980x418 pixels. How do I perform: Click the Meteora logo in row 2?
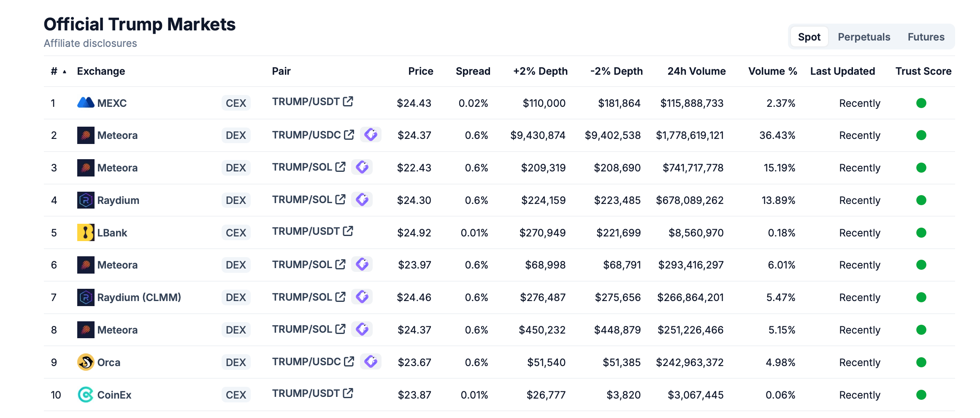[x=86, y=135]
